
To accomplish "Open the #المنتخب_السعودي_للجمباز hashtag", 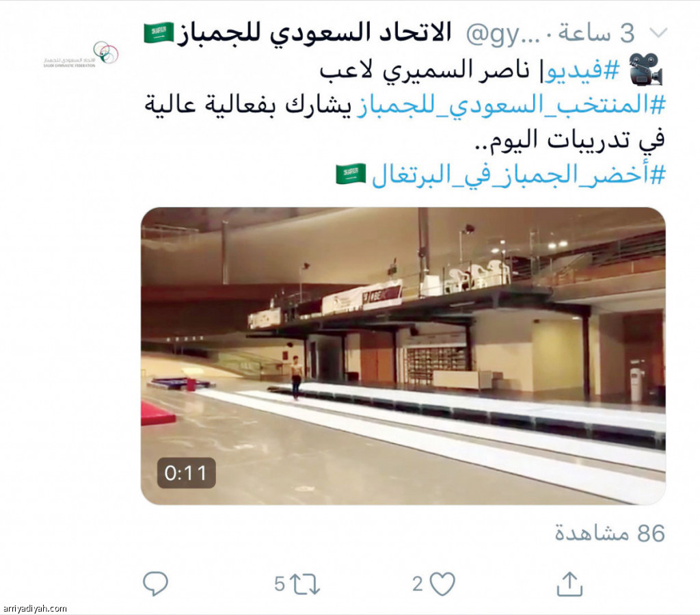I will point(511,105).
